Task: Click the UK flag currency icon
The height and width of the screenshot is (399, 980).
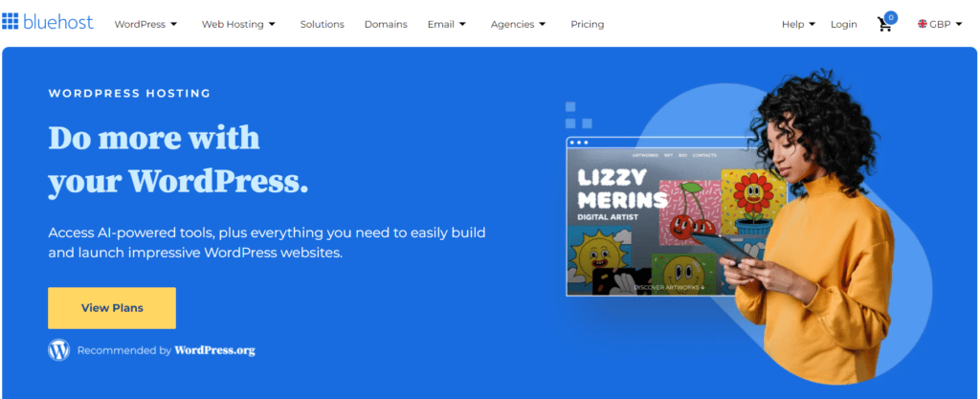Action: click(922, 24)
